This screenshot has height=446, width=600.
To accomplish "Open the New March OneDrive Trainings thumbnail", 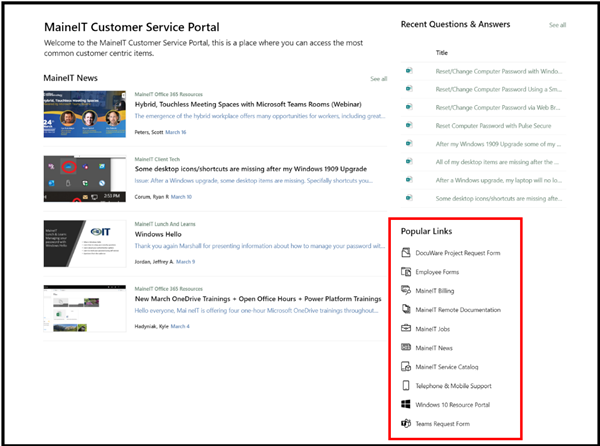I will click(85, 308).
